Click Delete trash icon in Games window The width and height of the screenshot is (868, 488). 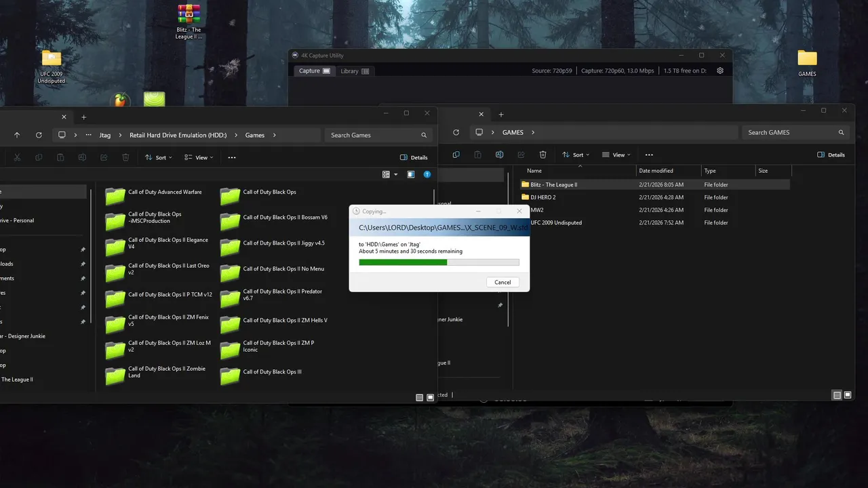pos(125,157)
